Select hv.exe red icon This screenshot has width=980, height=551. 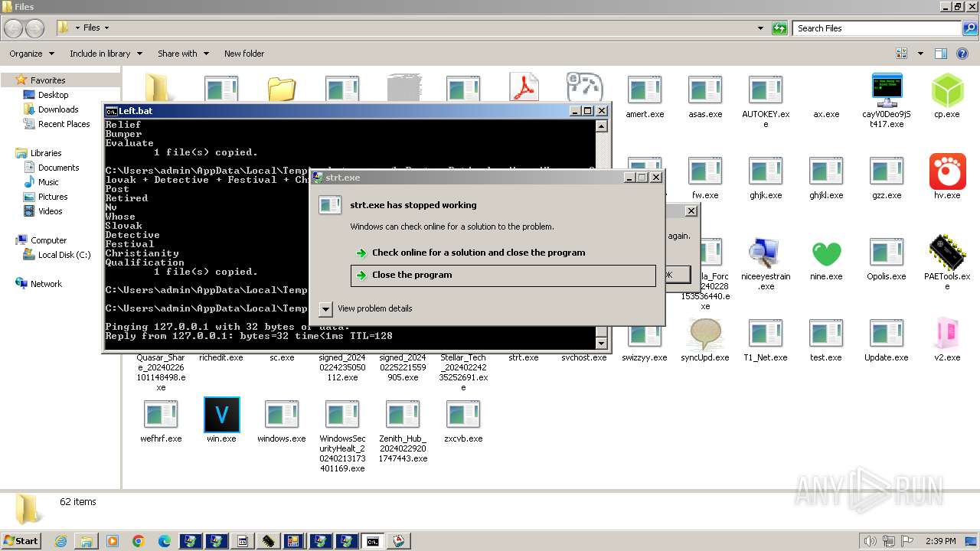click(947, 171)
